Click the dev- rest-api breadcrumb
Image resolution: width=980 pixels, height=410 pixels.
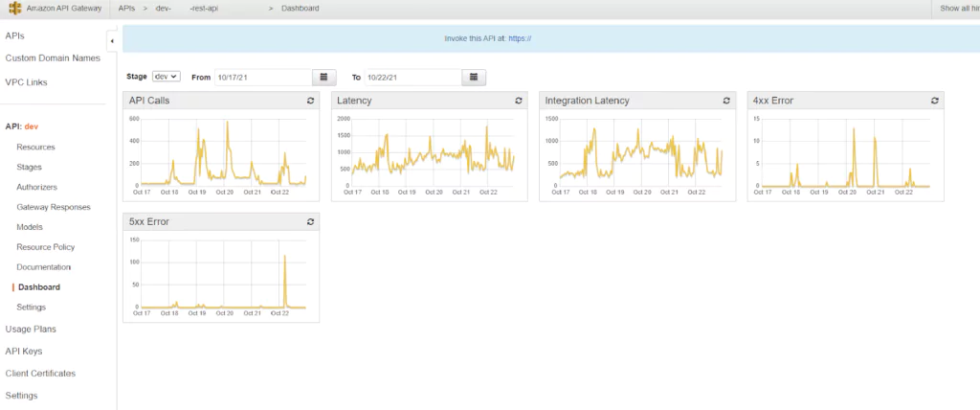pyautogui.click(x=187, y=9)
